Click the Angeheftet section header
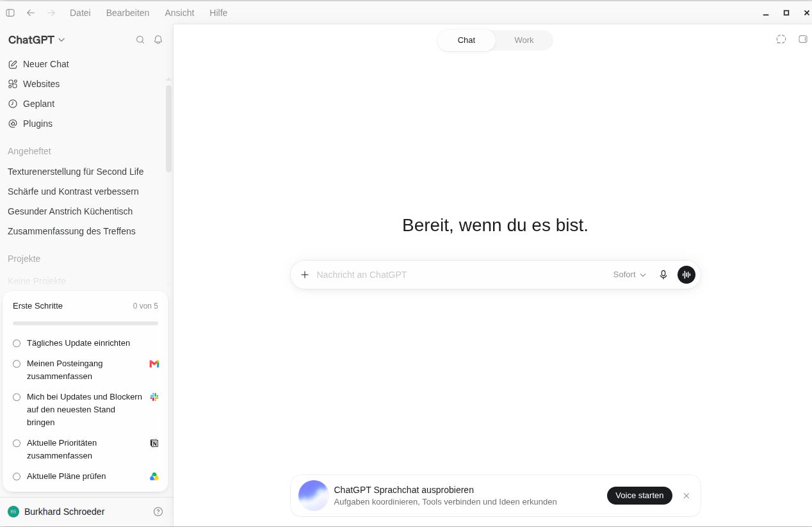812x527 pixels. pos(29,151)
